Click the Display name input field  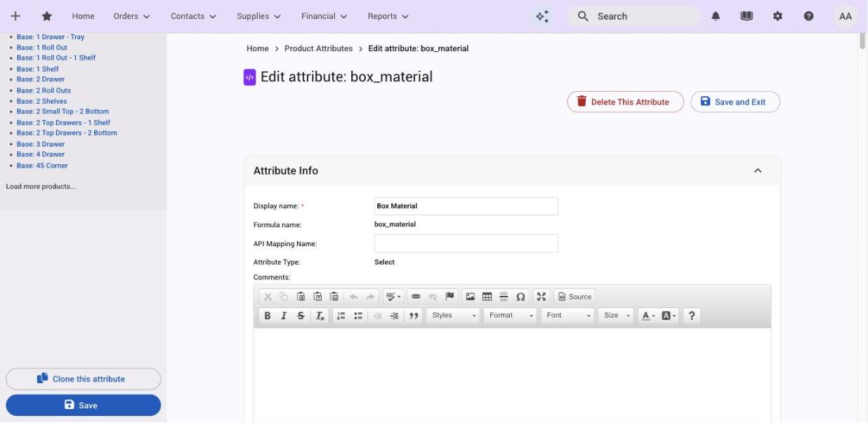466,206
